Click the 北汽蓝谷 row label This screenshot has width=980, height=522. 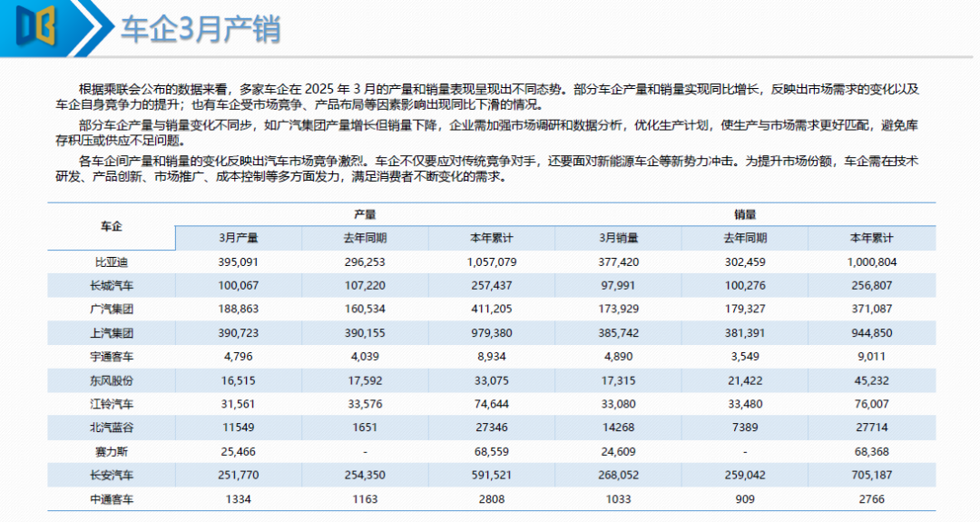point(112,428)
